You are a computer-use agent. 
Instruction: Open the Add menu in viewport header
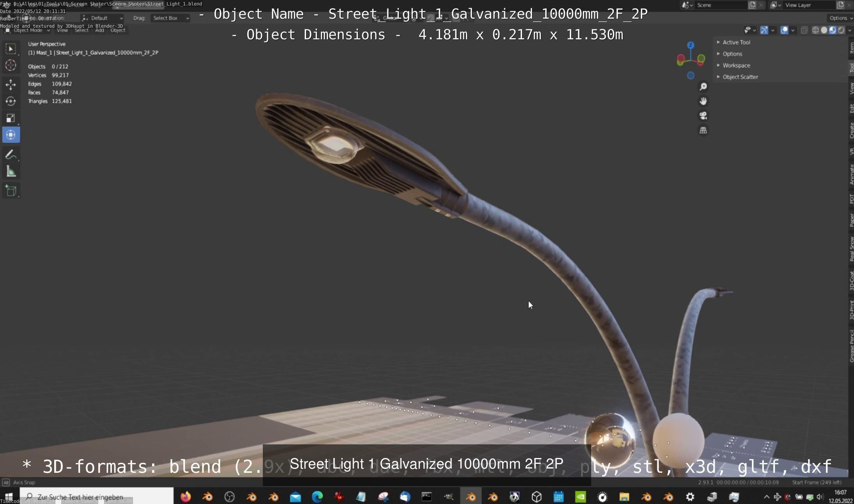click(x=100, y=30)
